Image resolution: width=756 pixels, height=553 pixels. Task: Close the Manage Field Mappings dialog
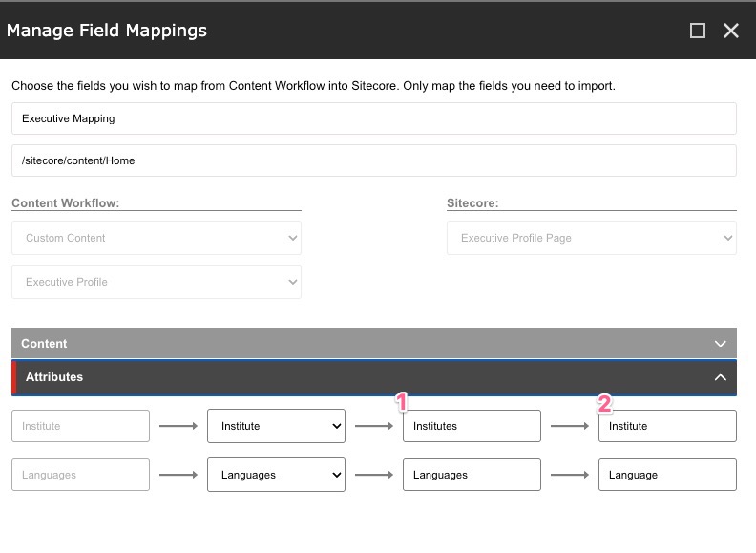coord(731,31)
